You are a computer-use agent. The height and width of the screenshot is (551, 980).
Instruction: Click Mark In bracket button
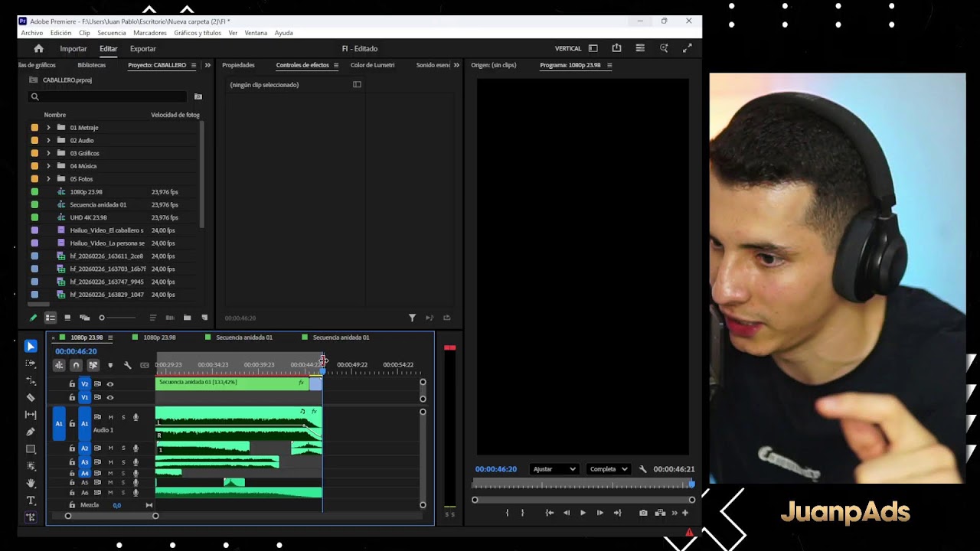pyautogui.click(x=507, y=513)
